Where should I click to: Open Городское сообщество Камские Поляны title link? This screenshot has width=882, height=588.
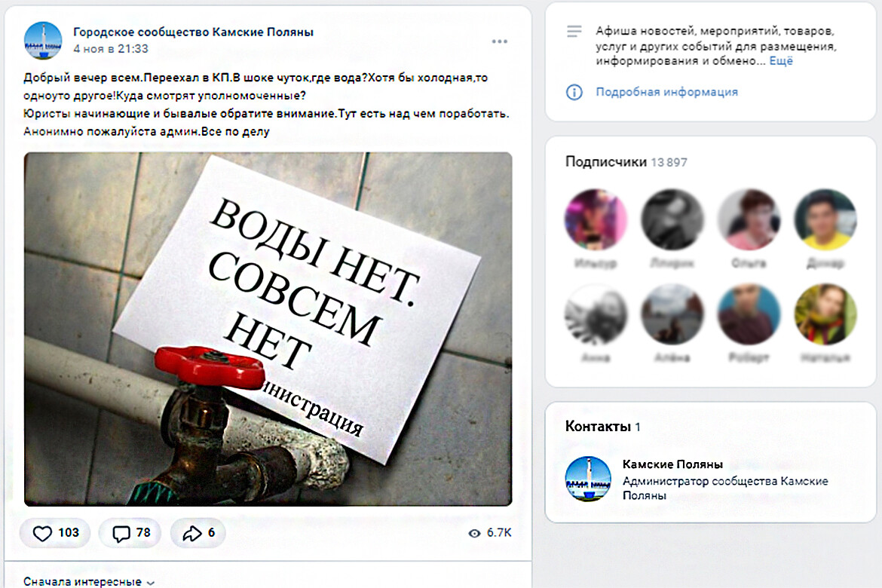coord(194,32)
